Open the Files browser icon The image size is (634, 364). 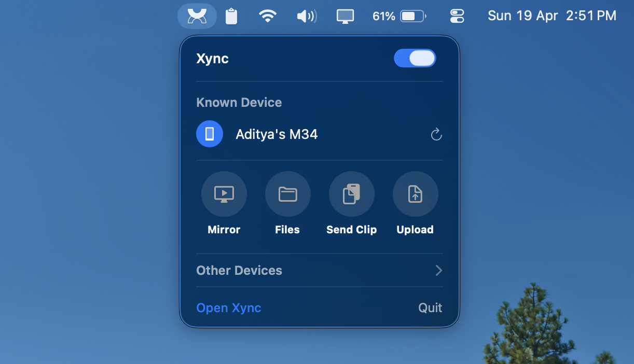pos(288,194)
